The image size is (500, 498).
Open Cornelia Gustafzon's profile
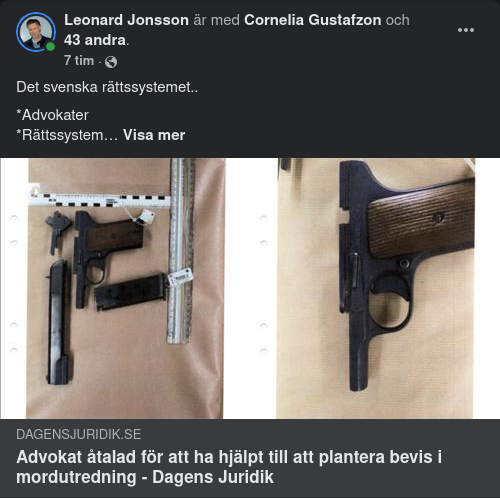(x=313, y=20)
